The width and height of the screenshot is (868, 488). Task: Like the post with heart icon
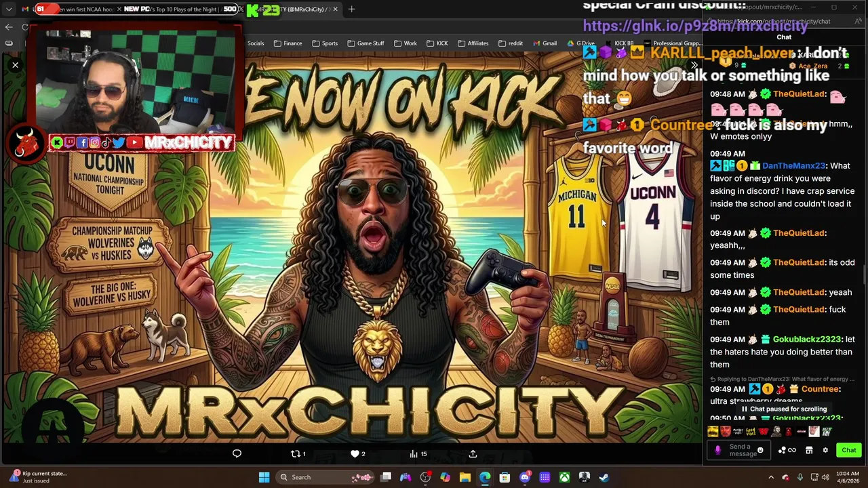pos(357,453)
